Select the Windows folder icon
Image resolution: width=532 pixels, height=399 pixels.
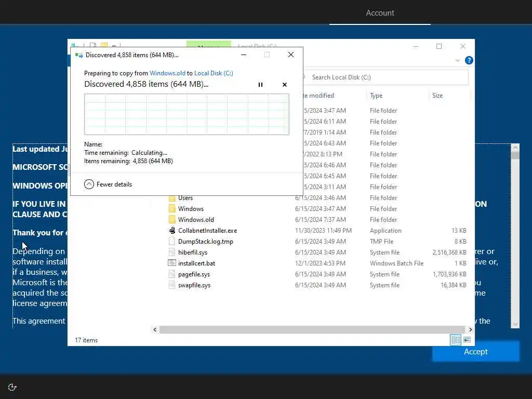pyautogui.click(x=172, y=209)
